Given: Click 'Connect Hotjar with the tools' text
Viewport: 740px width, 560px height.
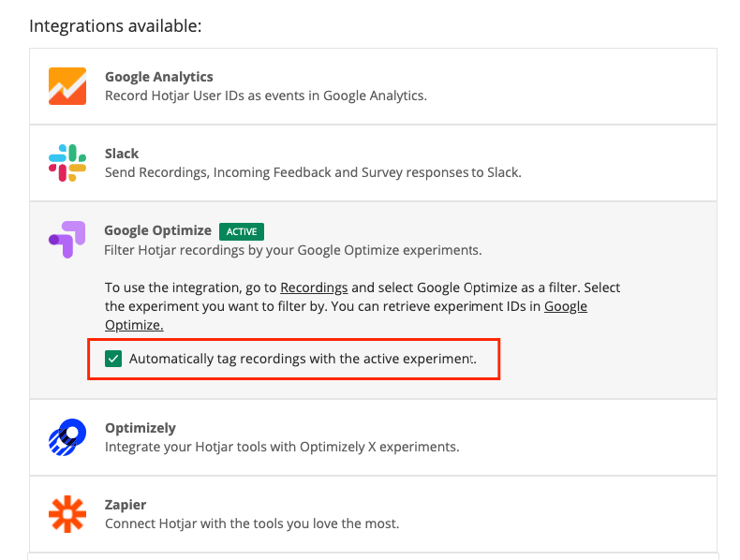Looking at the screenshot, I should (x=251, y=523).
